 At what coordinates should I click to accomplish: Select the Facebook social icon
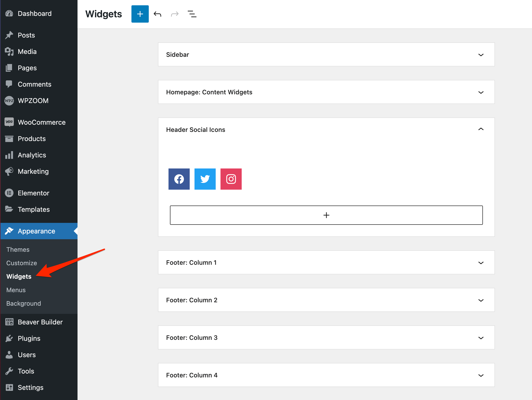tap(179, 179)
